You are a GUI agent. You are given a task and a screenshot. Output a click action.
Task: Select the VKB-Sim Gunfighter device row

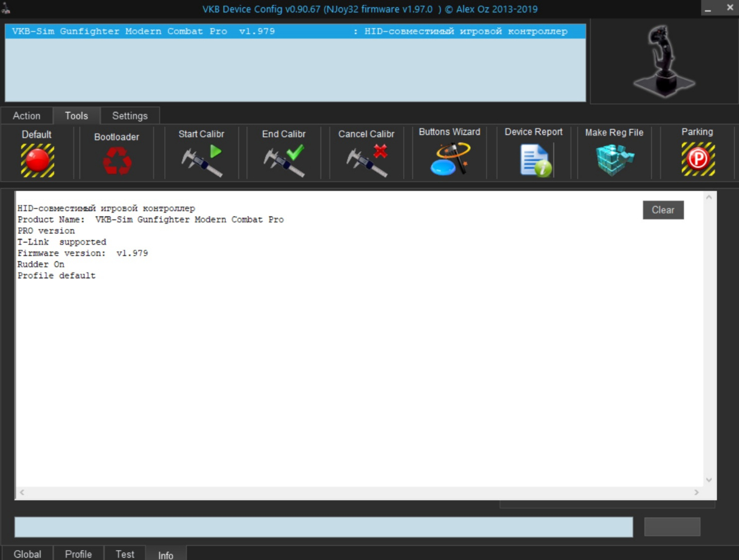pos(295,31)
